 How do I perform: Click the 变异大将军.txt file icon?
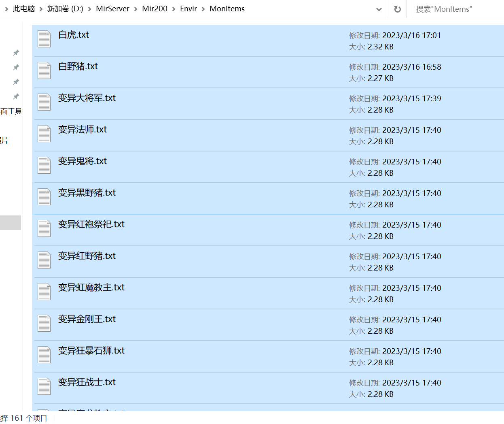click(x=44, y=102)
